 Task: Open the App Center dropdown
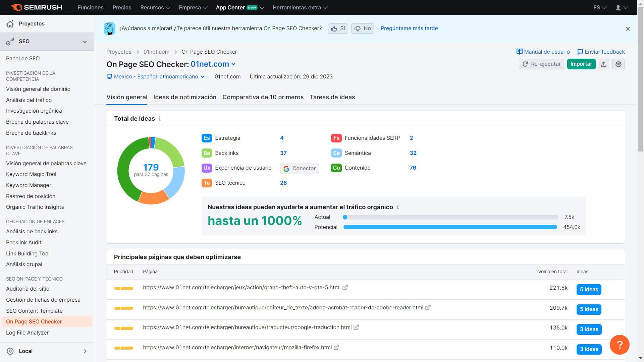(x=240, y=7)
